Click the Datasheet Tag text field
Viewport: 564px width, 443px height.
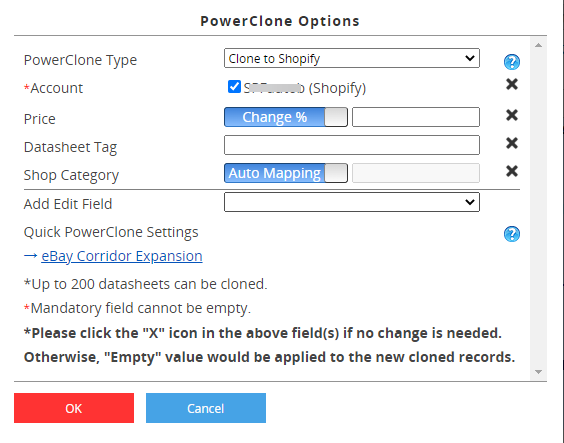(x=352, y=145)
